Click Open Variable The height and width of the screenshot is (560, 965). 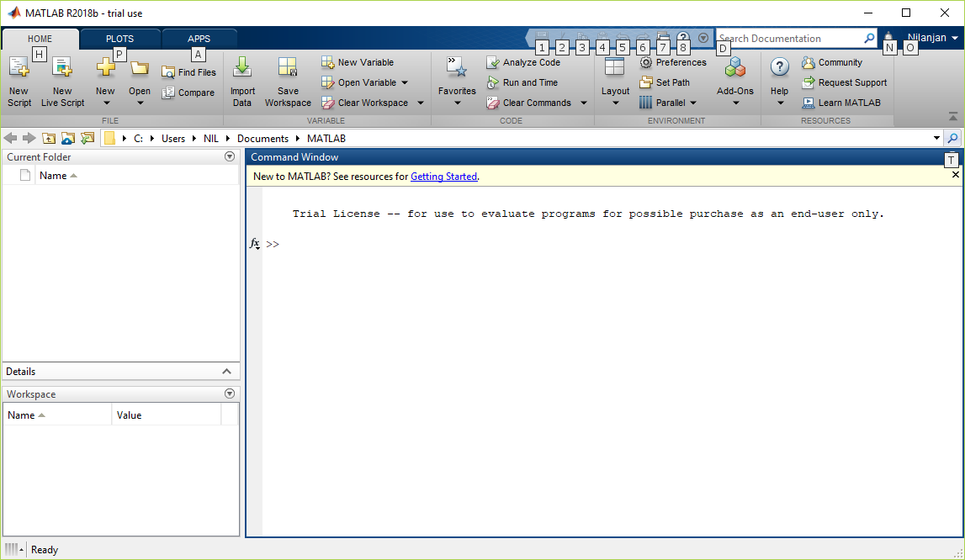pyautogui.click(x=359, y=82)
